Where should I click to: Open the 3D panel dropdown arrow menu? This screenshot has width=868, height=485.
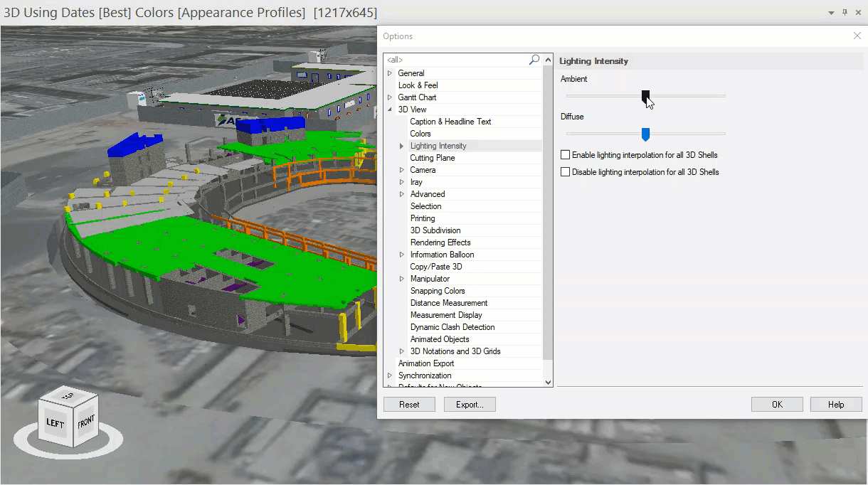click(831, 13)
